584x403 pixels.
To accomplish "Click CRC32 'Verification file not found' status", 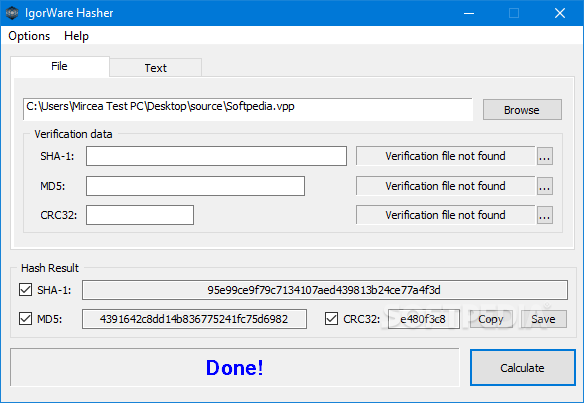I will coord(445,215).
